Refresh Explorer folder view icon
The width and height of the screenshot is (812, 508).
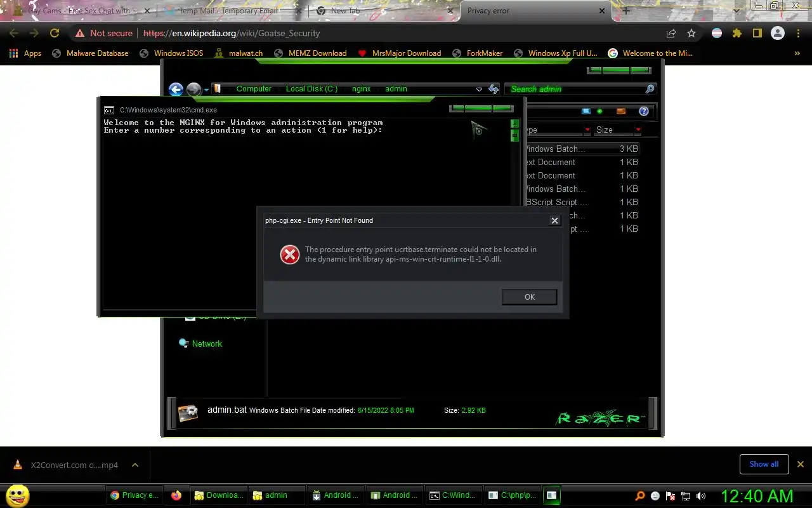point(494,90)
